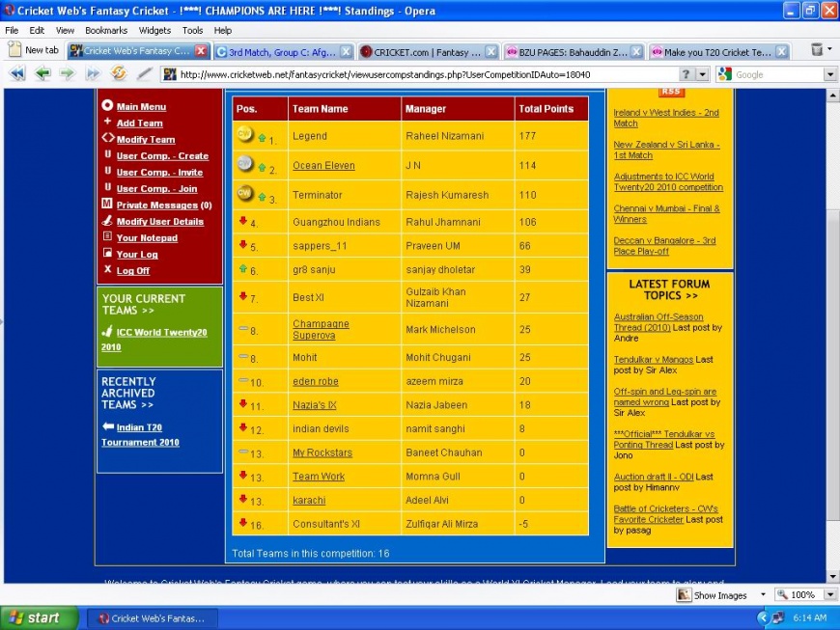Click the gold medal icon beside Legend
This screenshot has width=840, height=630.
pos(245,135)
